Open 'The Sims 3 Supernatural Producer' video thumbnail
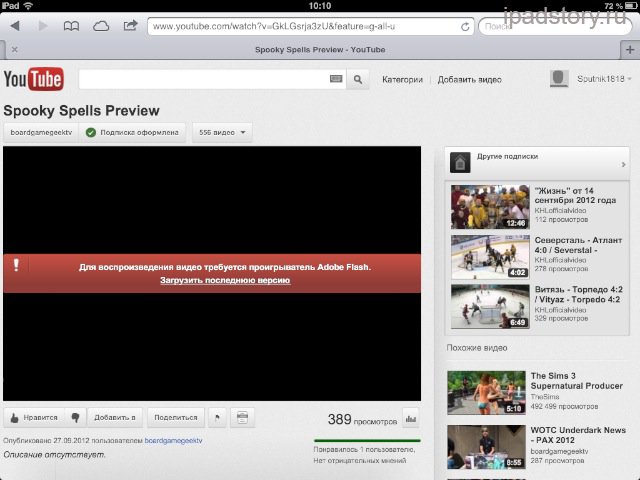Viewport: 640px width, 480px height. pos(486,392)
